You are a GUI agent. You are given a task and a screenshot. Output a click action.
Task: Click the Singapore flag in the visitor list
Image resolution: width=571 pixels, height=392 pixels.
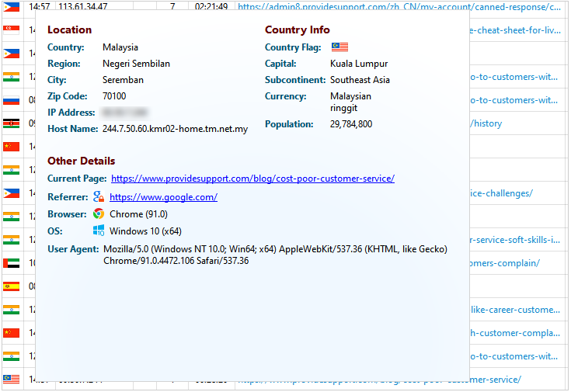12,30
